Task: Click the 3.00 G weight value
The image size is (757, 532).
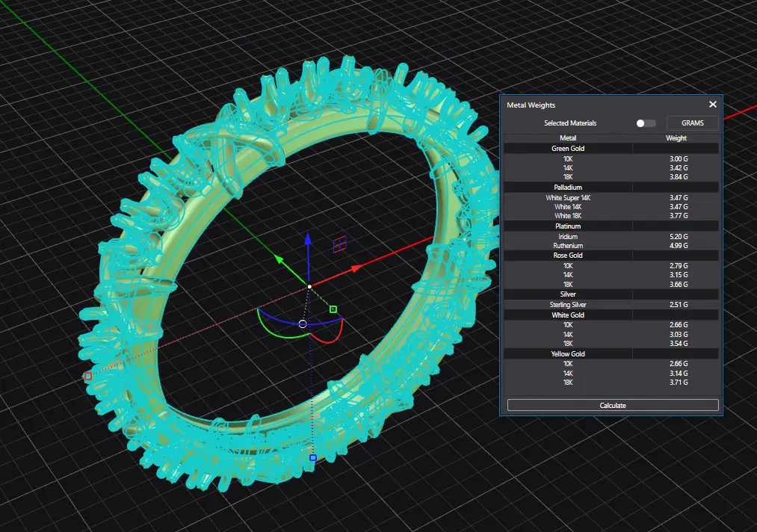Action: click(679, 159)
